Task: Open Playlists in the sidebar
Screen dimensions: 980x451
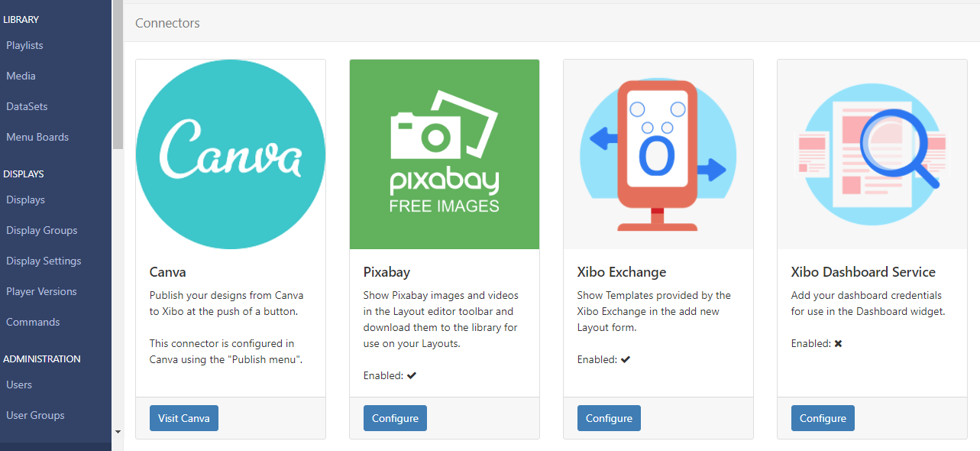Action: point(24,46)
